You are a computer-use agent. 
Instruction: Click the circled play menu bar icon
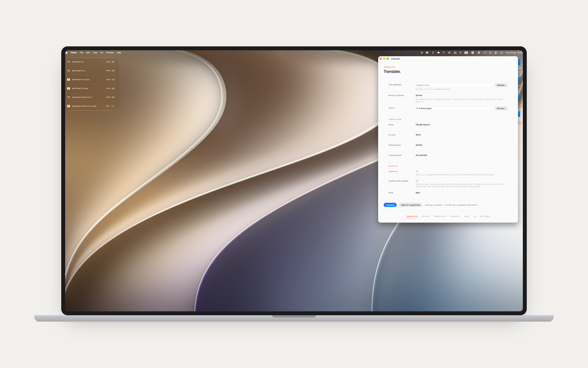(490, 53)
